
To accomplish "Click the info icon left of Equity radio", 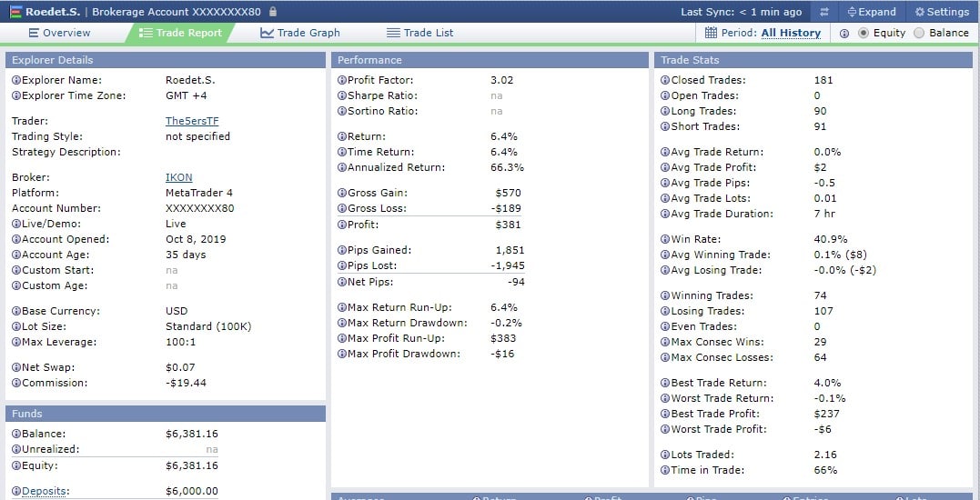I will pos(844,33).
